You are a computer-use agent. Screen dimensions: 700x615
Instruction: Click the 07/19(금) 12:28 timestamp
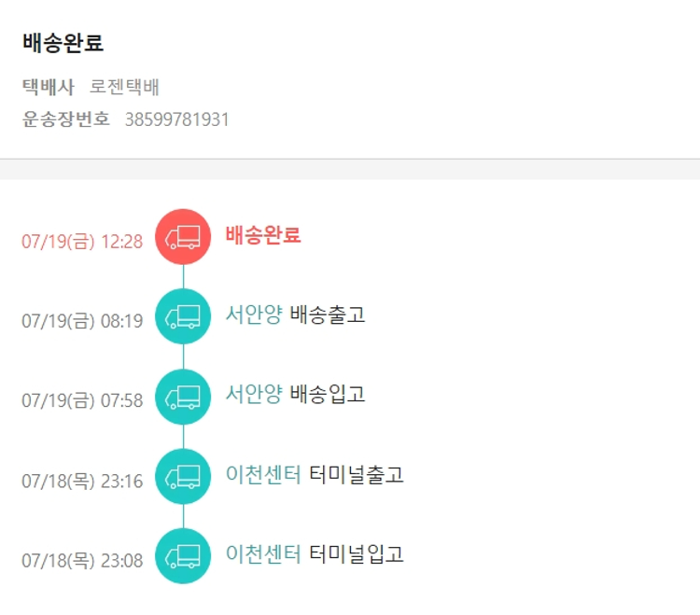tap(82, 242)
